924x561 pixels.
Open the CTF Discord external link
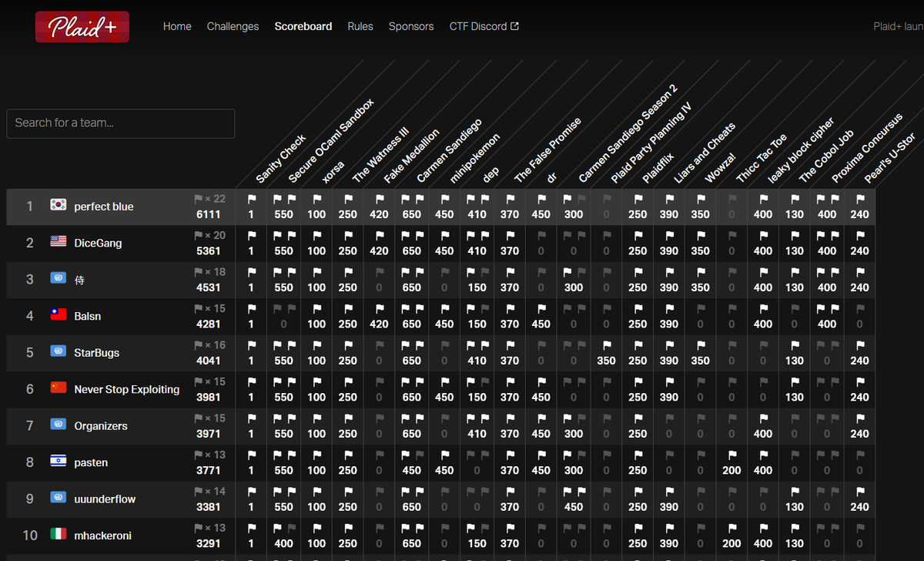click(x=484, y=26)
